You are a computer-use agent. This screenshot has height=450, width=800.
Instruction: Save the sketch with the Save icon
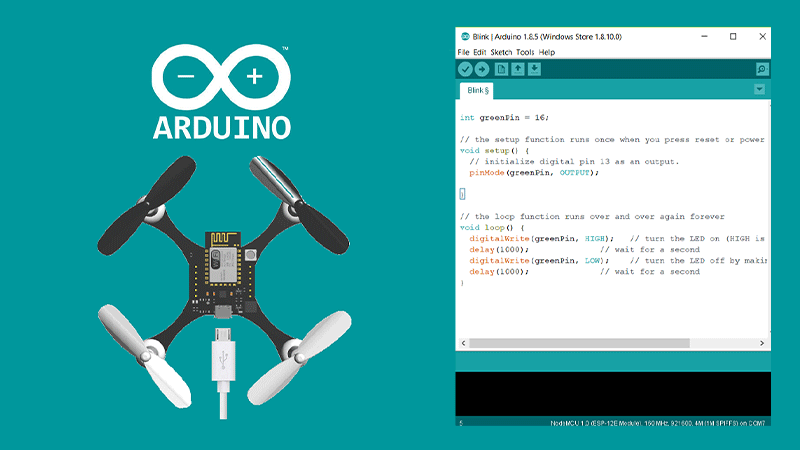tap(534, 69)
